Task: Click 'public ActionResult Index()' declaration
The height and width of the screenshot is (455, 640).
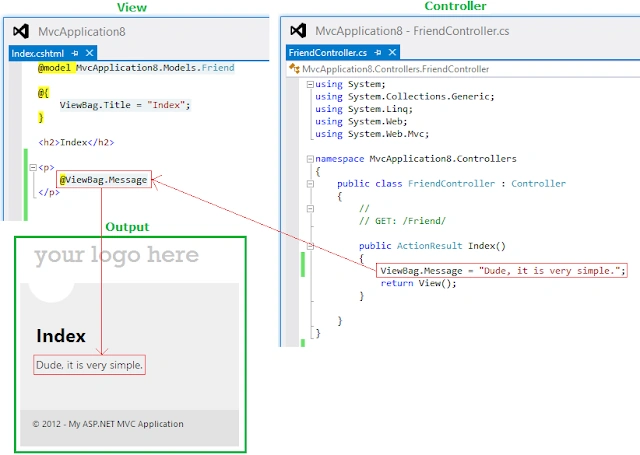Action: 432,246
